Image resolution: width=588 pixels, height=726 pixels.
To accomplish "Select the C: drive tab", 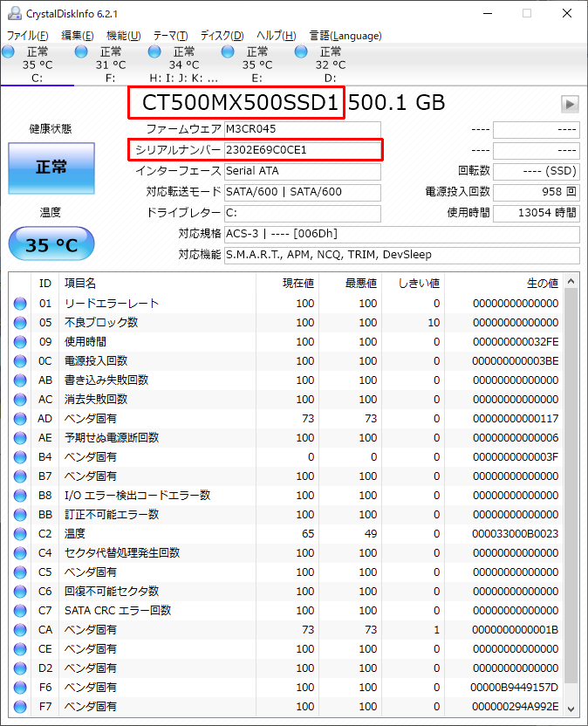I will [37, 65].
